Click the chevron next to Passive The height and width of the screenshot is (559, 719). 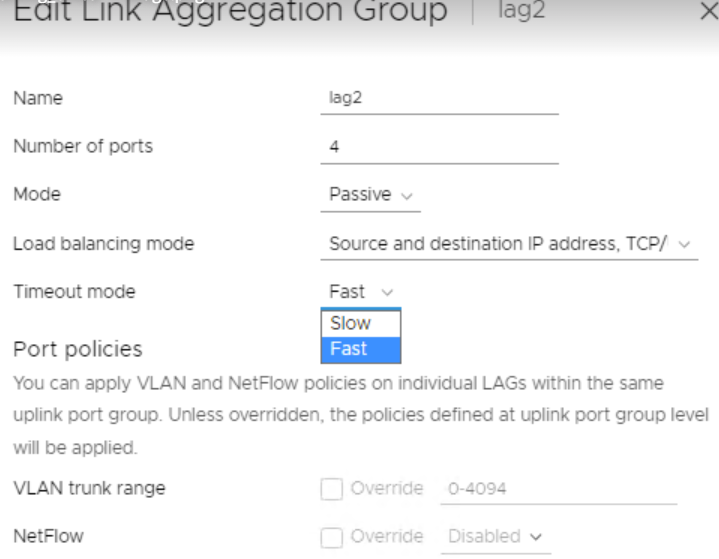tap(407, 196)
